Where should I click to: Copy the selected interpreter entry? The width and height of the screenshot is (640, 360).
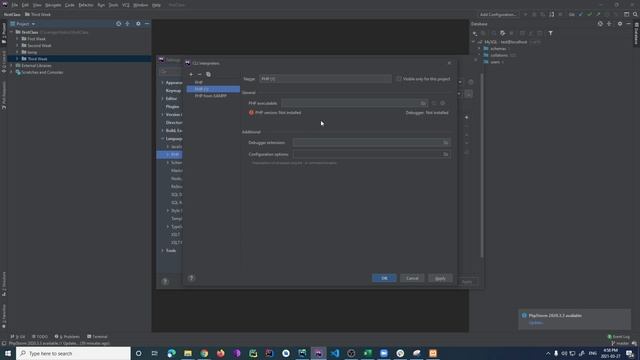click(x=209, y=74)
